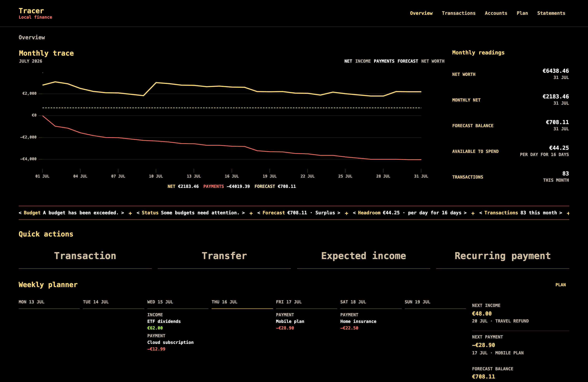Screen dimensions: 588x382
Task: Click the FORECAST €708.11 chart legend value
Action: 275,186
